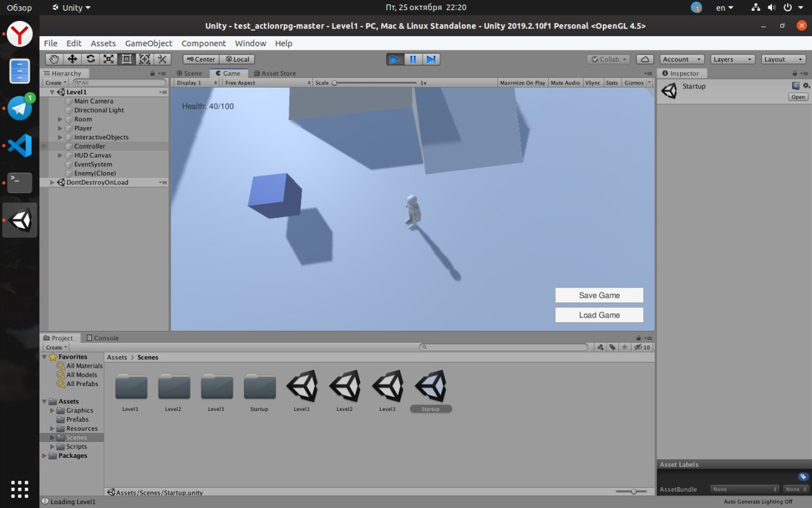The width and height of the screenshot is (812, 508).
Task: Open the Layout dropdown
Action: (783, 59)
